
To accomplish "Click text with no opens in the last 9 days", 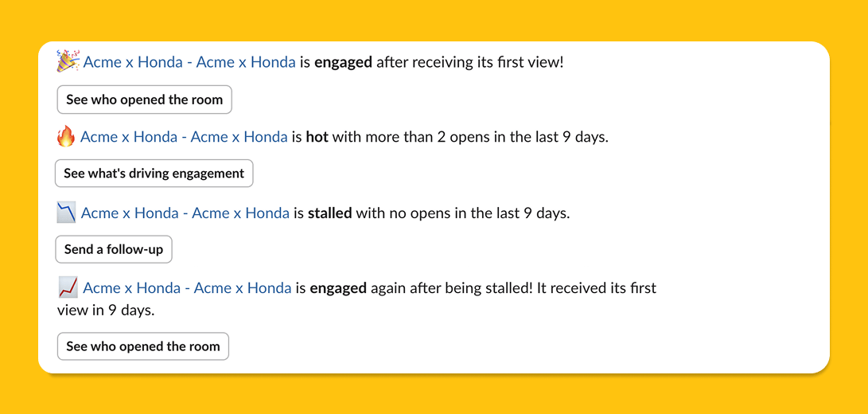I will click(x=463, y=213).
